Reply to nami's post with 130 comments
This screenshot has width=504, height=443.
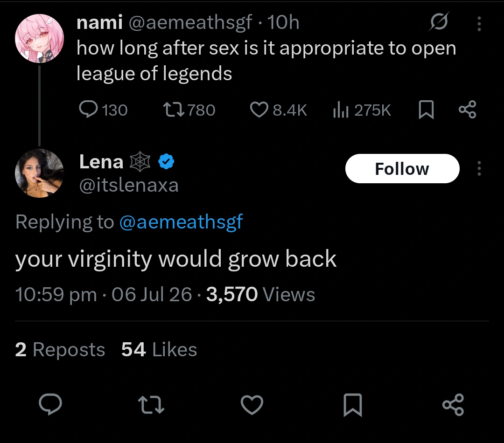pyautogui.click(x=103, y=110)
